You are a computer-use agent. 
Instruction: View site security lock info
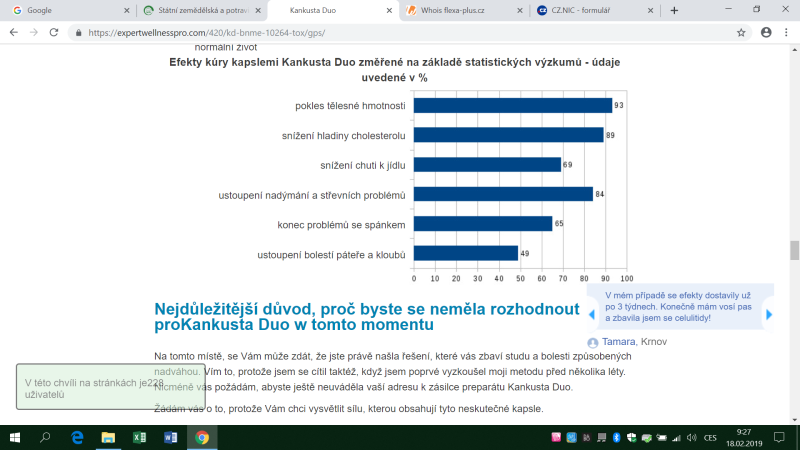[x=78, y=33]
